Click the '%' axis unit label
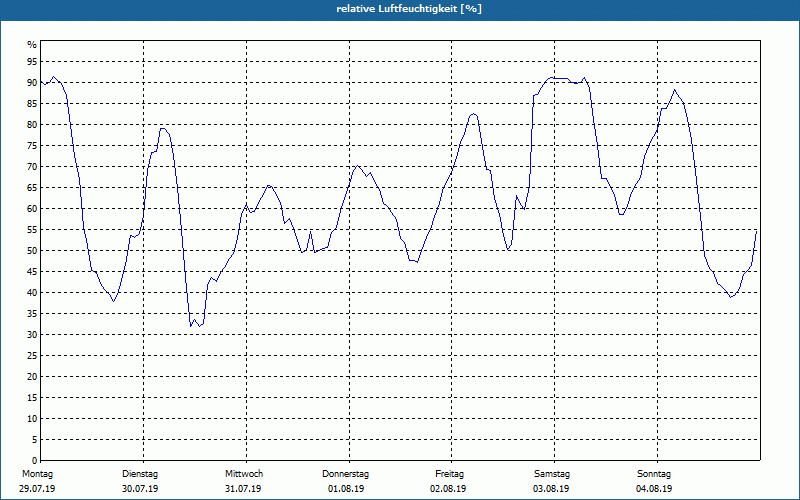This screenshot has width=800, height=500. coord(32,45)
